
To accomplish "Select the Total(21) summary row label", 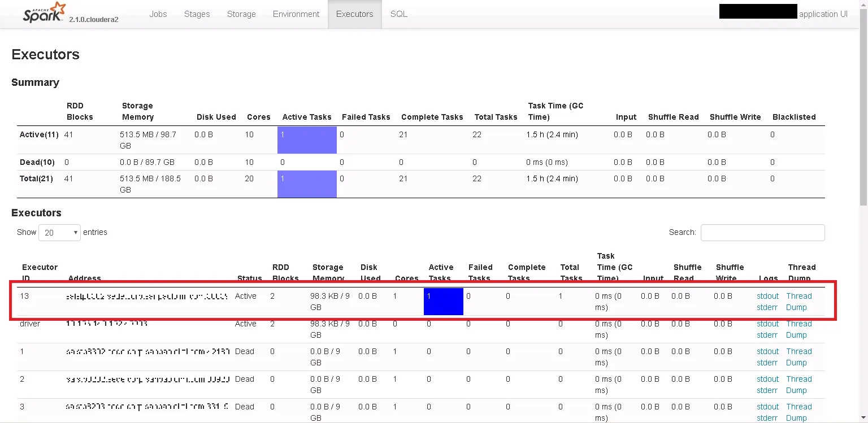I will (x=37, y=178).
